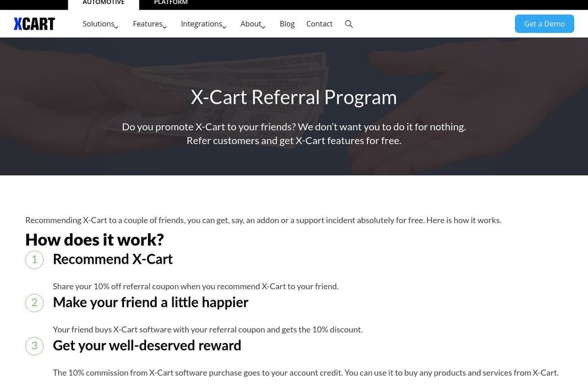The height and width of the screenshot is (392, 588).
Task: Click step 3 circle icon
Action: point(35,346)
